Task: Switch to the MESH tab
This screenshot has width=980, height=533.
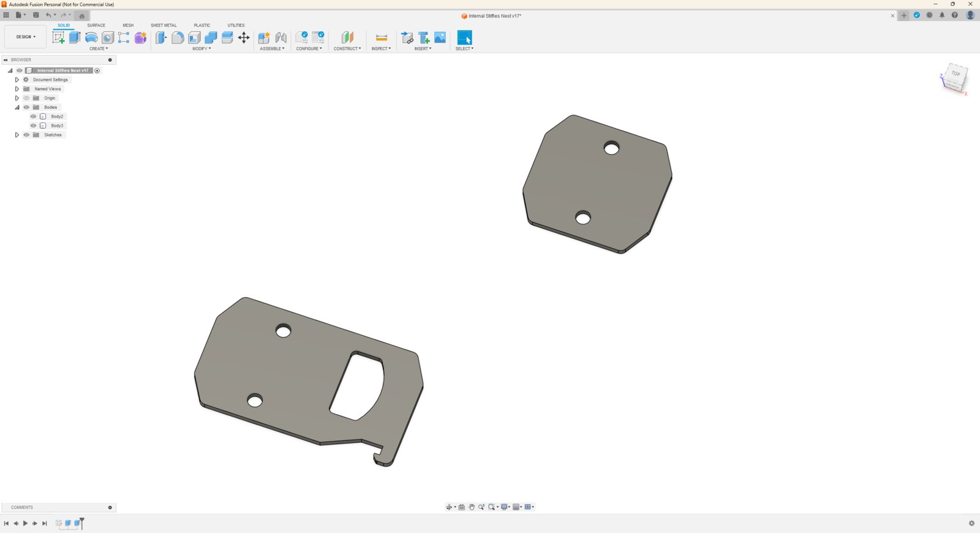Action: tap(128, 25)
